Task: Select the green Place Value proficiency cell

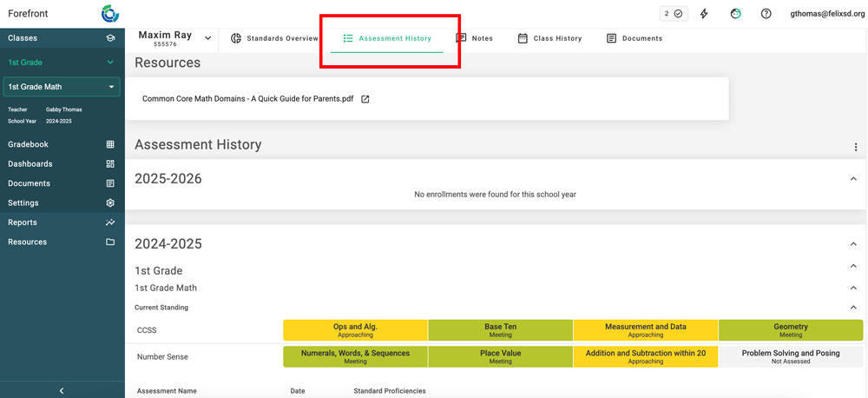Action: tap(500, 357)
